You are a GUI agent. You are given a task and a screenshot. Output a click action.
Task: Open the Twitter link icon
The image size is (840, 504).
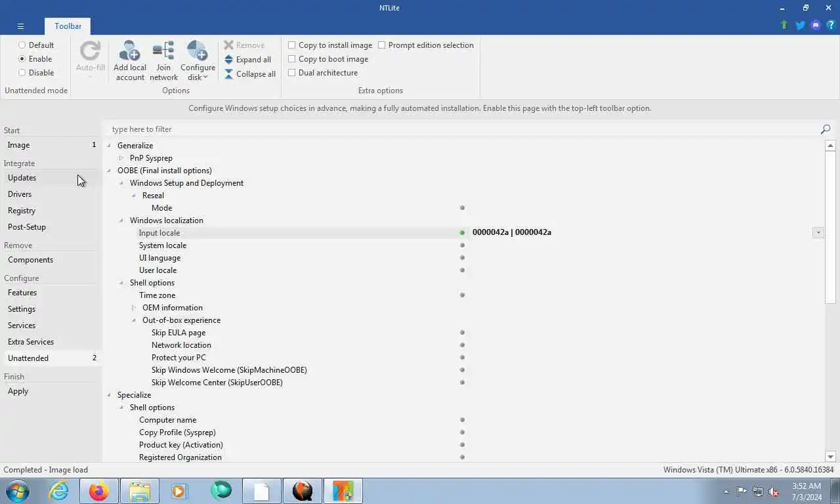(x=800, y=25)
